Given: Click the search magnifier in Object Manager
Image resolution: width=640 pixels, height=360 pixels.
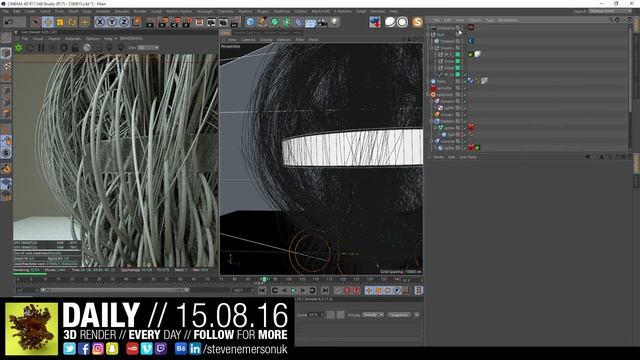Looking at the screenshot, I should [x=611, y=20].
